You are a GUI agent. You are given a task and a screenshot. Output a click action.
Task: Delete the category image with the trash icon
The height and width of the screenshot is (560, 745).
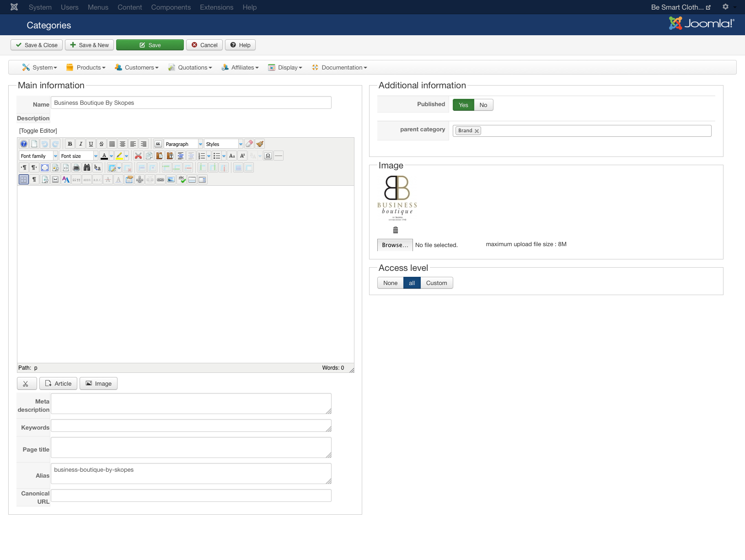tap(396, 230)
